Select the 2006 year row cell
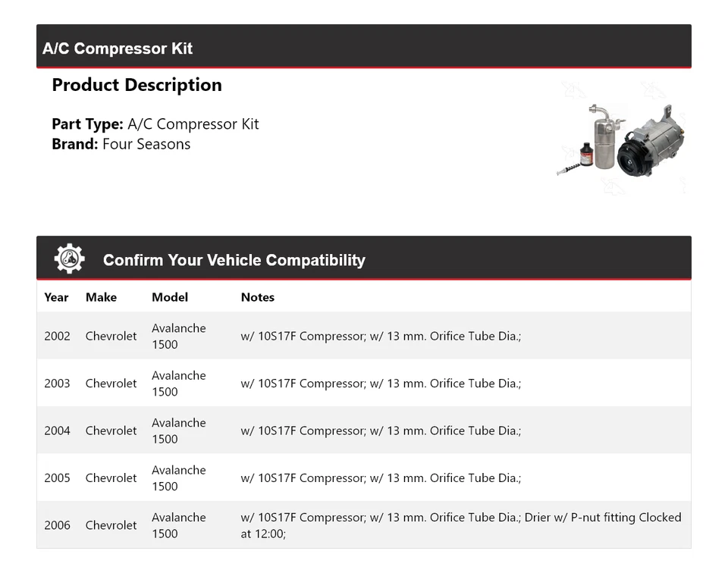The image size is (728, 573). (x=57, y=525)
